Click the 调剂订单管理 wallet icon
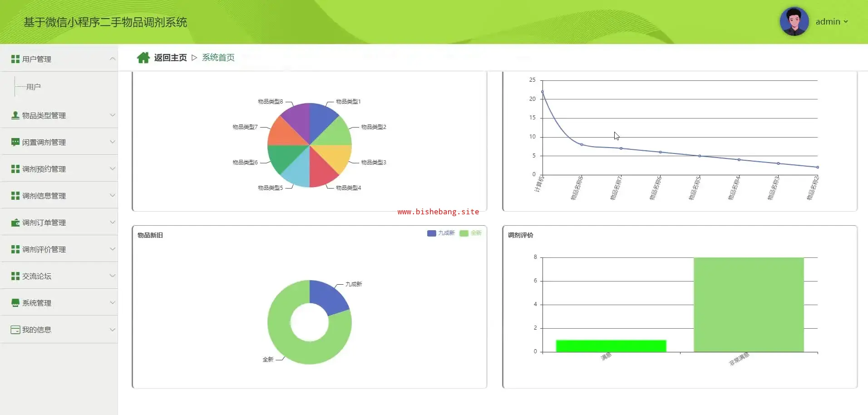 coord(15,222)
